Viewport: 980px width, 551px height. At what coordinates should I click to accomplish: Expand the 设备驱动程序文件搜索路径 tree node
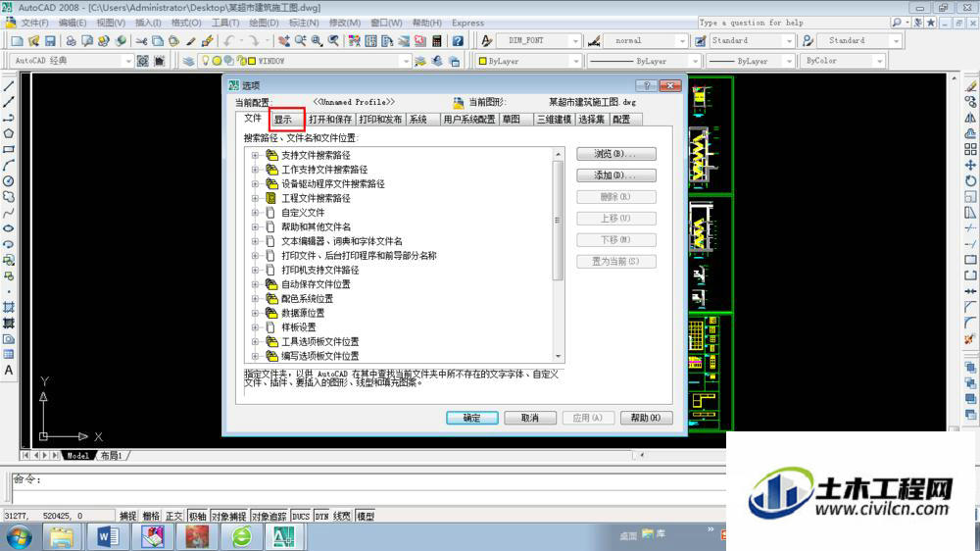click(x=255, y=184)
